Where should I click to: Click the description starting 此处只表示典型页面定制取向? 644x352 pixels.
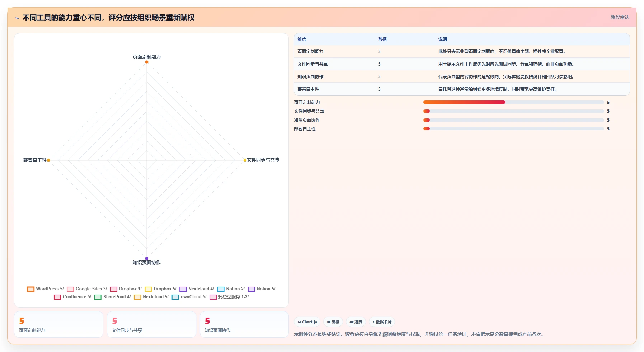pyautogui.click(x=502, y=52)
